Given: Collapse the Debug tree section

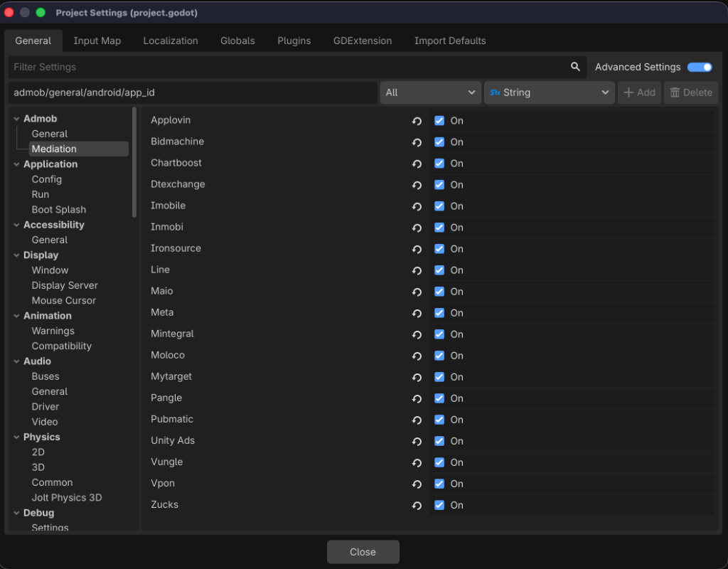Looking at the screenshot, I should (x=17, y=514).
